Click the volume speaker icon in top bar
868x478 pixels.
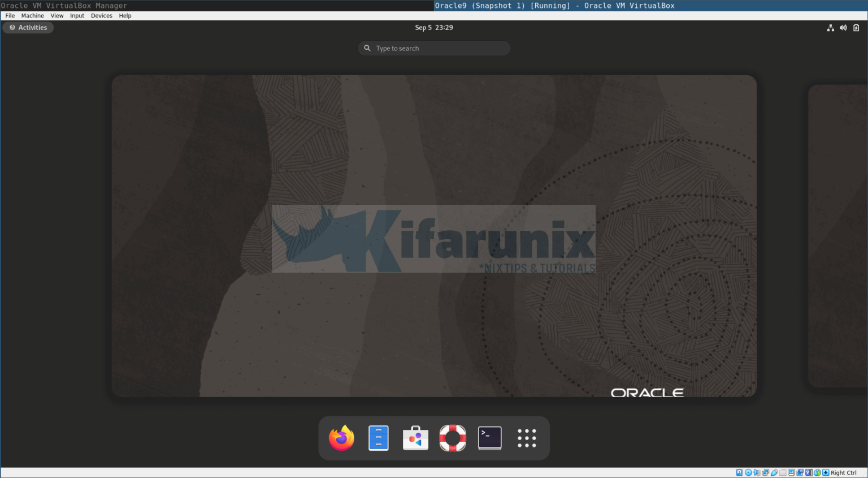[843, 28]
